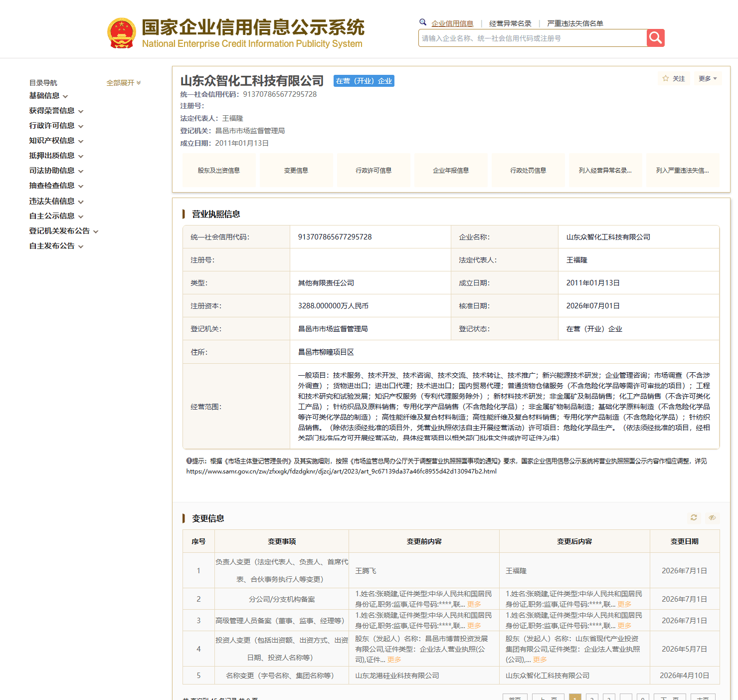Image resolution: width=738 pixels, height=700 pixels.
Task: Click 更多 in row 3 变更后内容
Action: tap(625, 626)
